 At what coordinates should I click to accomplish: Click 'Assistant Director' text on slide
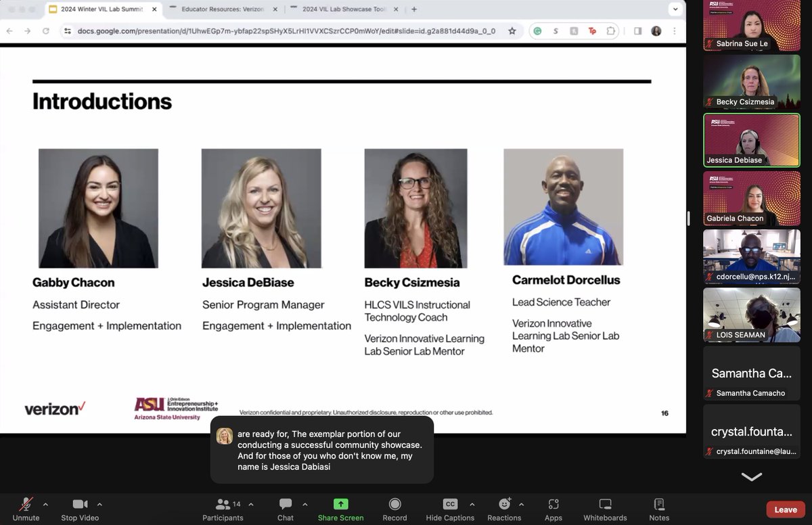click(76, 304)
